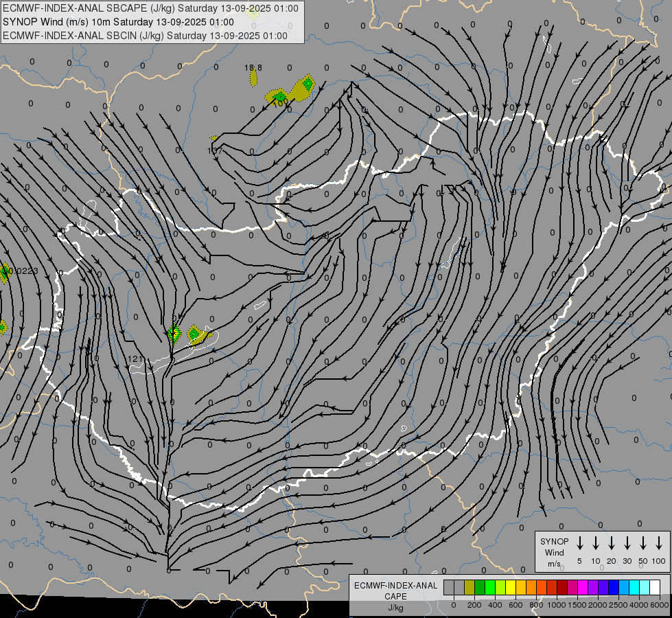
Task: Select the yellow-green CAPE legend swatch
Action: [x=500, y=587]
